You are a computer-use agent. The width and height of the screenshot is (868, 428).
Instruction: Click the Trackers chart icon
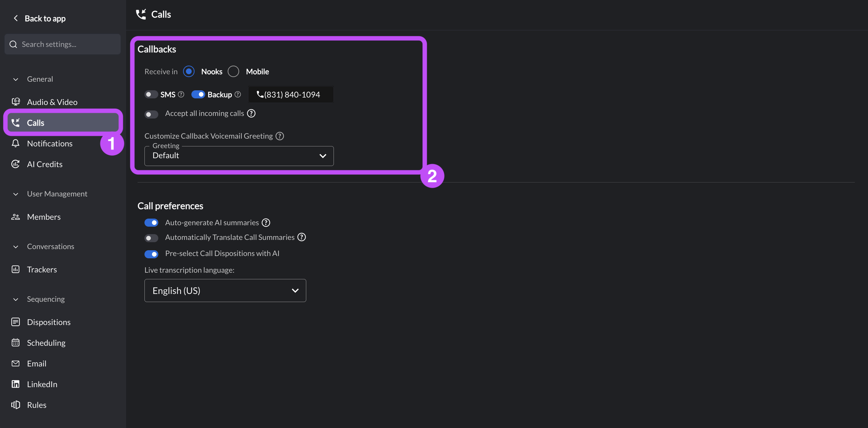point(16,269)
